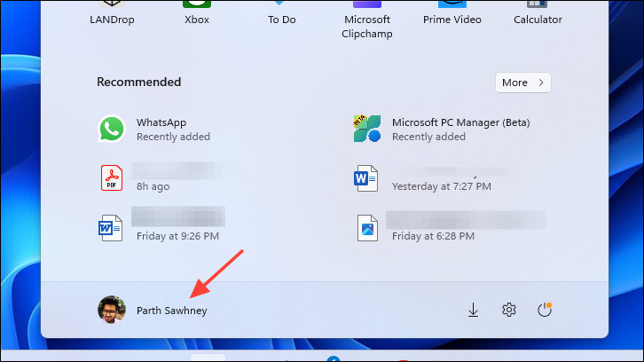Screen dimensions: 644x362
Task: Launch Microsoft Clipchamp from pinned apps
Action: [366, 20]
